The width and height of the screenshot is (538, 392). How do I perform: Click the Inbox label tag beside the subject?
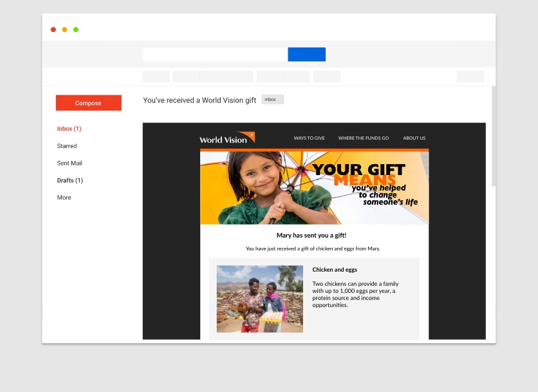(x=273, y=99)
